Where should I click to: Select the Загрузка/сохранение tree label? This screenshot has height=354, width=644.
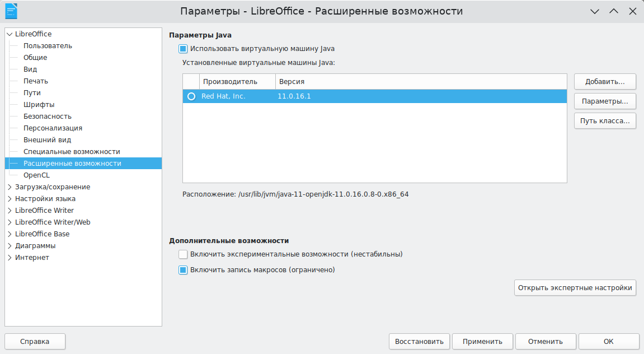click(53, 187)
